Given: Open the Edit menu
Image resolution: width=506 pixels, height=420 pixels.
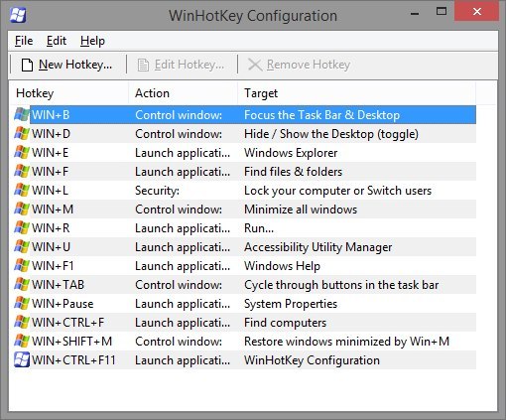Looking at the screenshot, I should (x=57, y=41).
